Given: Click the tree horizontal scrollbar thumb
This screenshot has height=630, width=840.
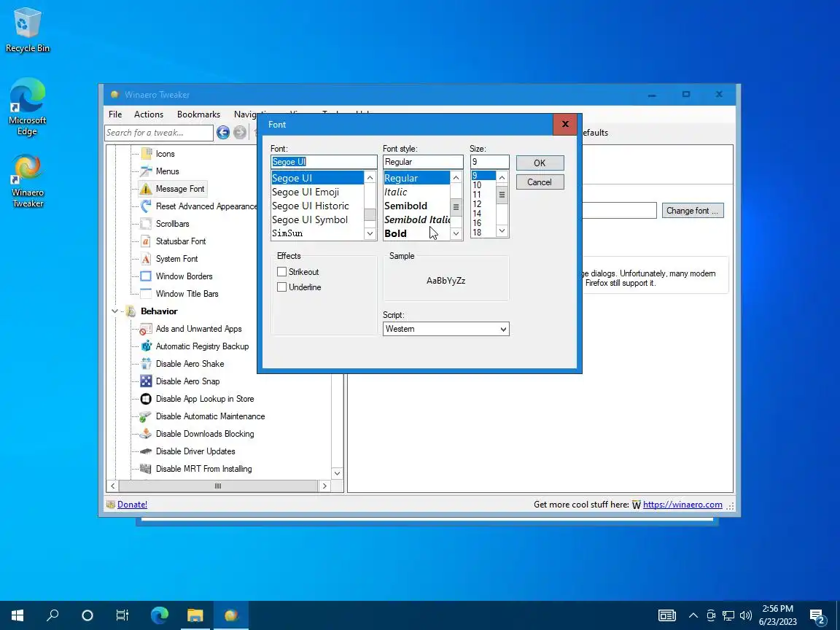Looking at the screenshot, I should click(217, 486).
